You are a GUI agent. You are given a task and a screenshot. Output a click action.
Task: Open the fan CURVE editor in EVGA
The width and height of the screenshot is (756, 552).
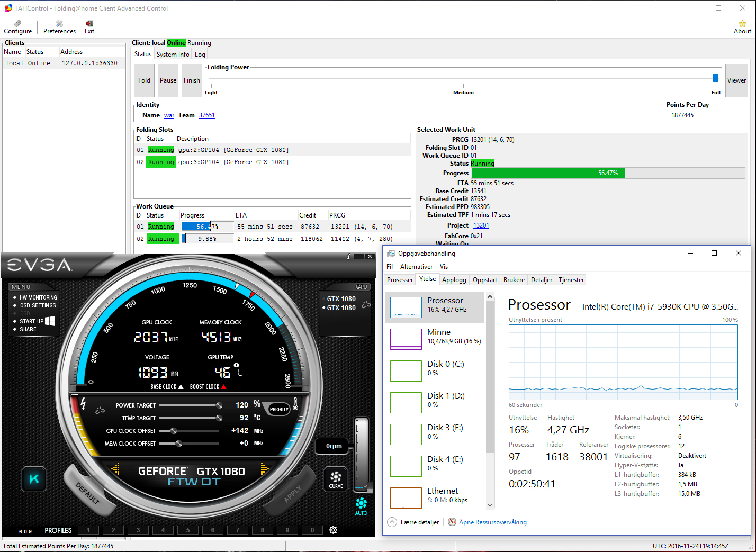click(336, 479)
